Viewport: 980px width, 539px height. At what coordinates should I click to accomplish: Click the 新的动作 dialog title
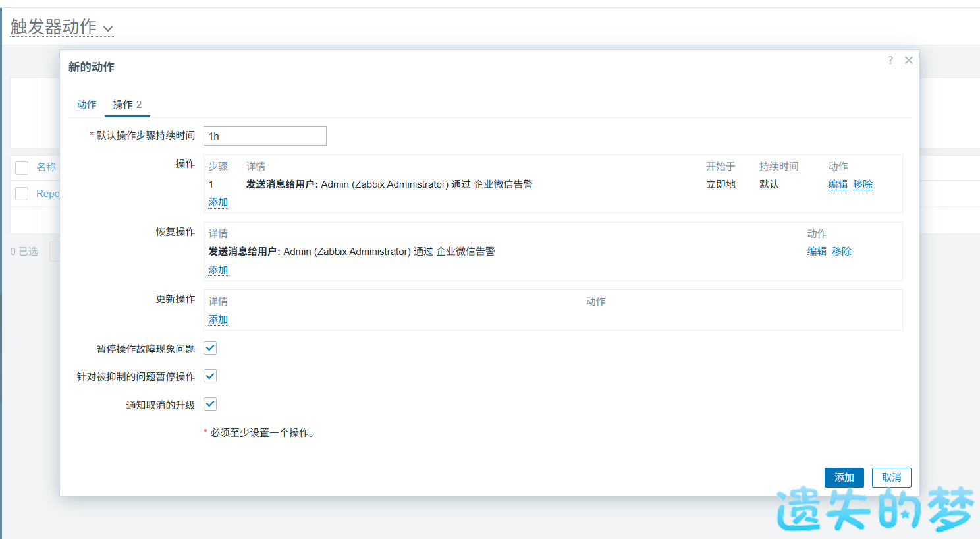(x=92, y=67)
